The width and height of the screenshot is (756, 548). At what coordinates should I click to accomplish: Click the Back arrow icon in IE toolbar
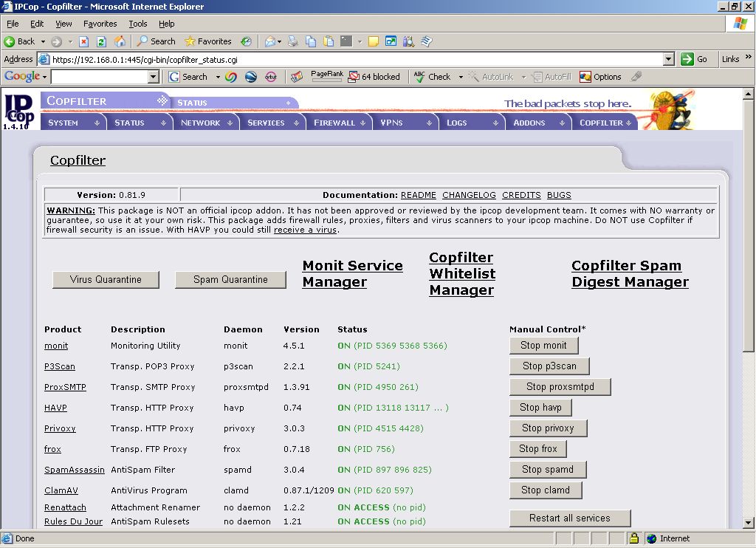[x=9, y=41]
